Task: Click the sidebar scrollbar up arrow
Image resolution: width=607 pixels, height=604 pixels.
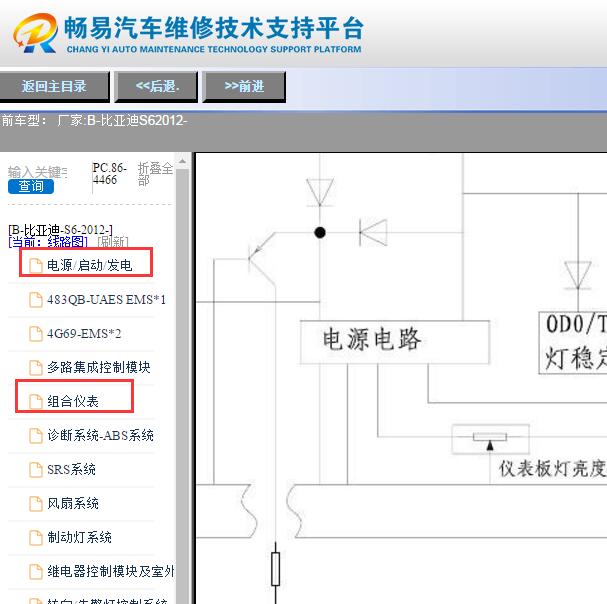Action: 182,160
